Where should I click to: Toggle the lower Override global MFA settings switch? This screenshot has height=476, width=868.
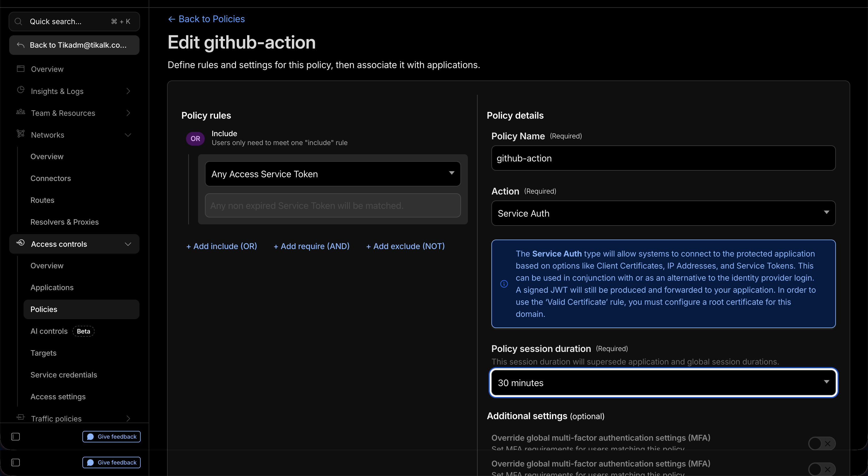[x=821, y=469]
